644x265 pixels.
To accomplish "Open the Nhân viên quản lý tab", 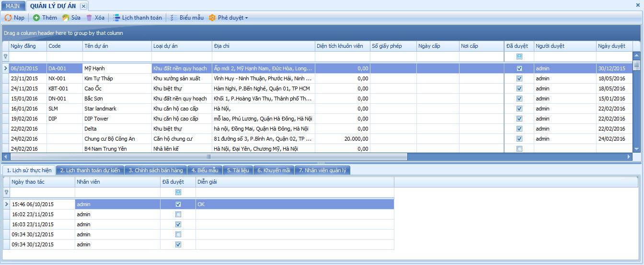I will pyautogui.click(x=322, y=170).
